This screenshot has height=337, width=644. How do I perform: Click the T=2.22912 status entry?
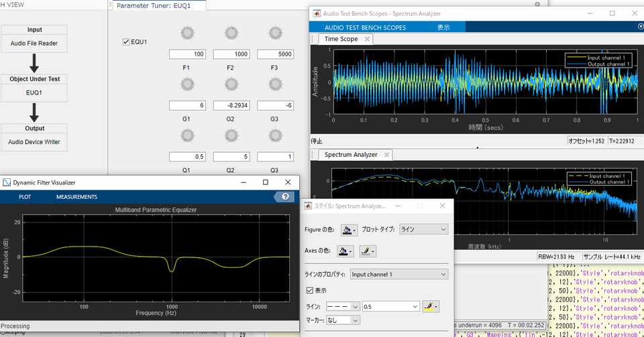coord(621,141)
